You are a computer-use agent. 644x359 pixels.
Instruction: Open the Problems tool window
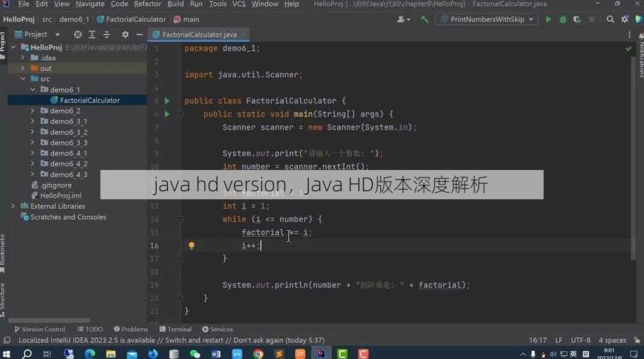coord(130,330)
